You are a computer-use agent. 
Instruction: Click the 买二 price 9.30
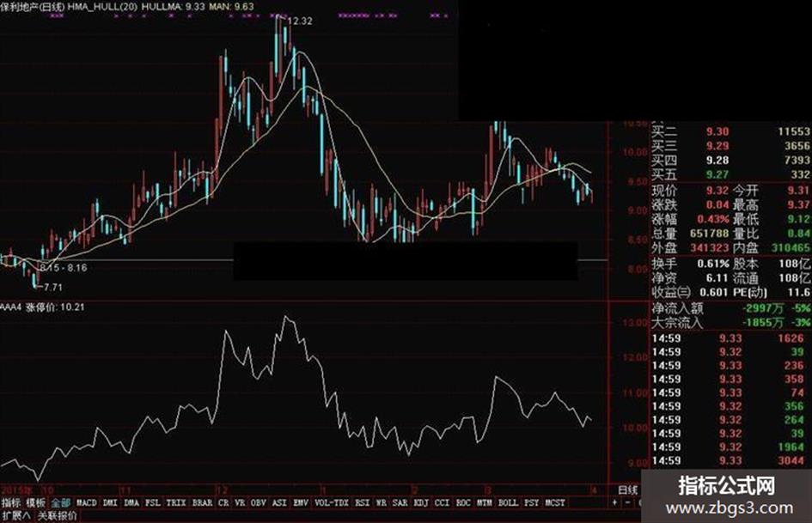click(717, 132)
